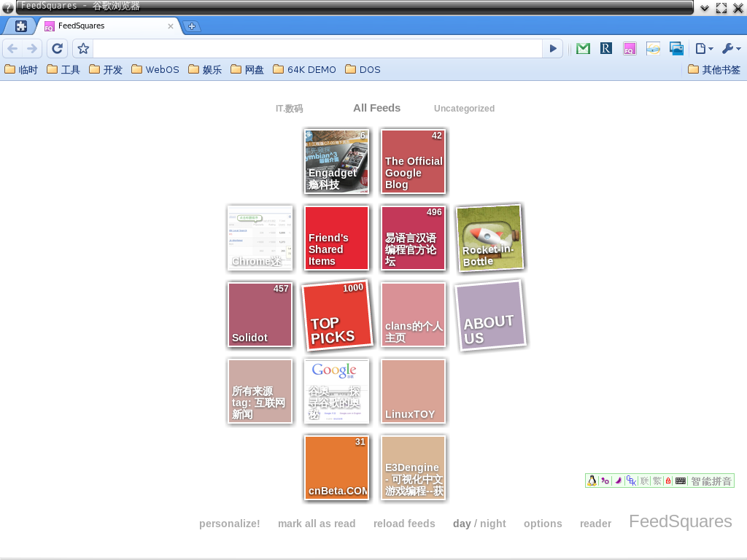Viewport: 747px width, 560px height.
Task: Toggle GBK character set in IME bar
Action: 631,481
